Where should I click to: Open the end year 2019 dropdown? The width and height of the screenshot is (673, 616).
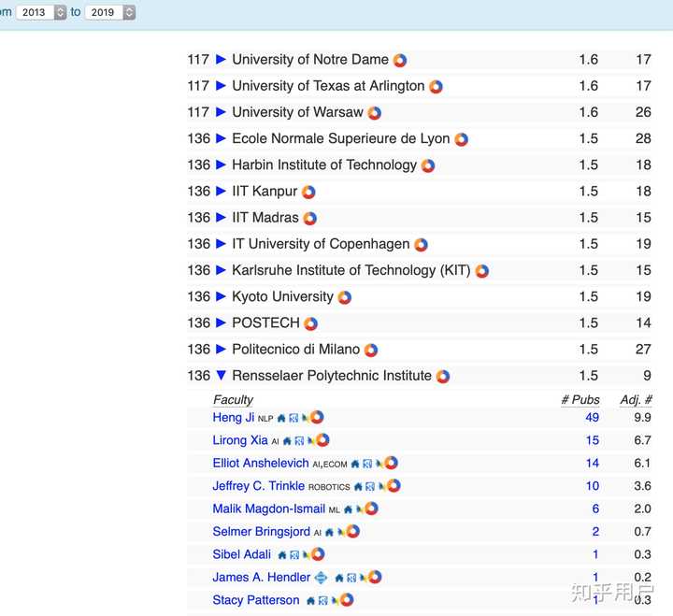tap(110, 12)
